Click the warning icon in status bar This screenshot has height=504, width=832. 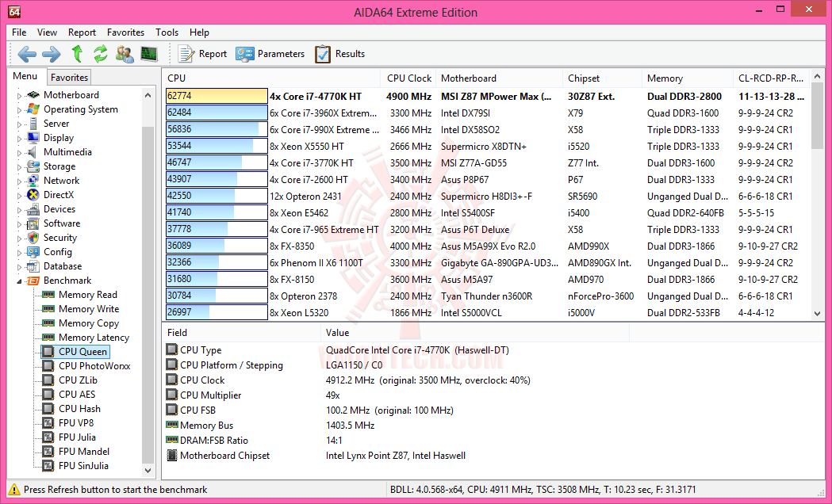(14, 490)
